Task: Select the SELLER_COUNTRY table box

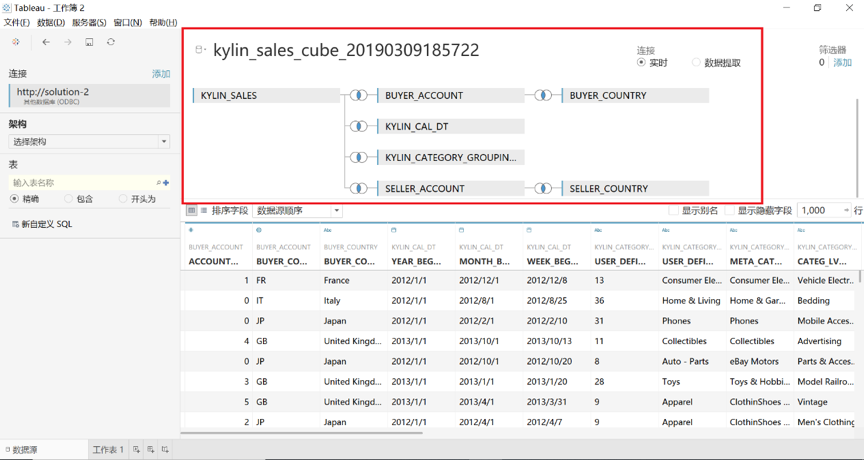Action: [x=635, y=188]
